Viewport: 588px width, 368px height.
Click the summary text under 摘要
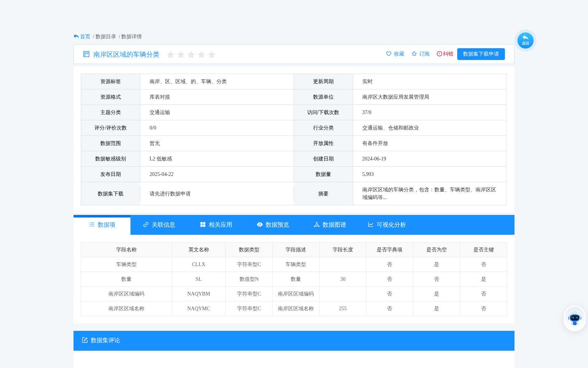pos(429,194)
